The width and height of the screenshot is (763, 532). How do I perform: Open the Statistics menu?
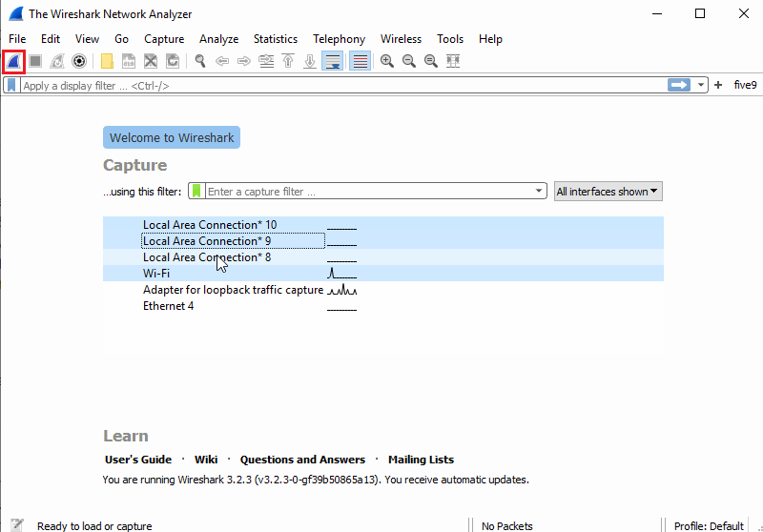pyautogui.click(x=276, y=39)
